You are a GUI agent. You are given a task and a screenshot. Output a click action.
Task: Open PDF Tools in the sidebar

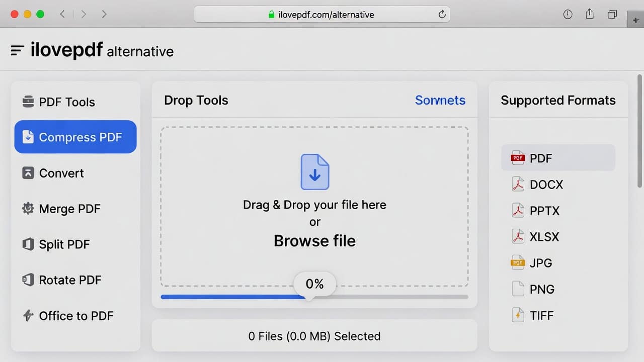tap(75, 102)
